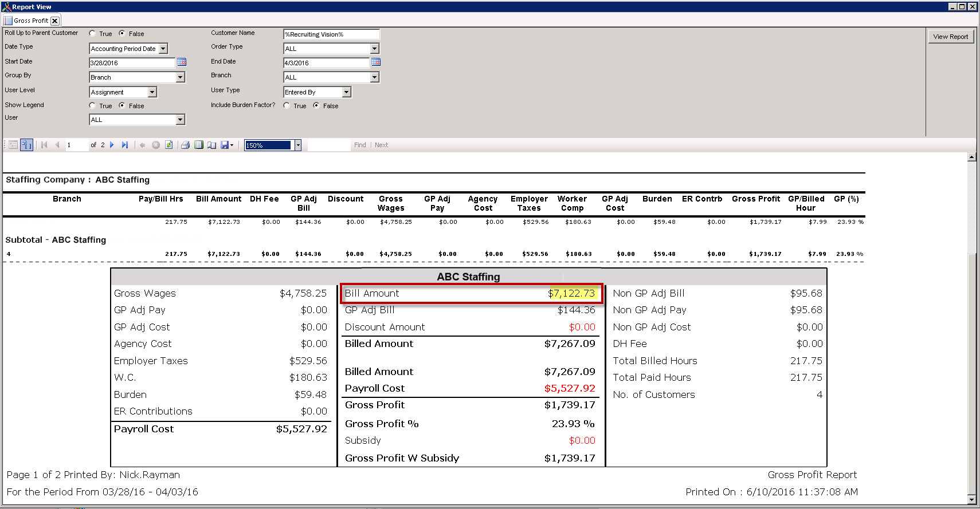Click Find in report toolbar

click(x=360, y=145)
